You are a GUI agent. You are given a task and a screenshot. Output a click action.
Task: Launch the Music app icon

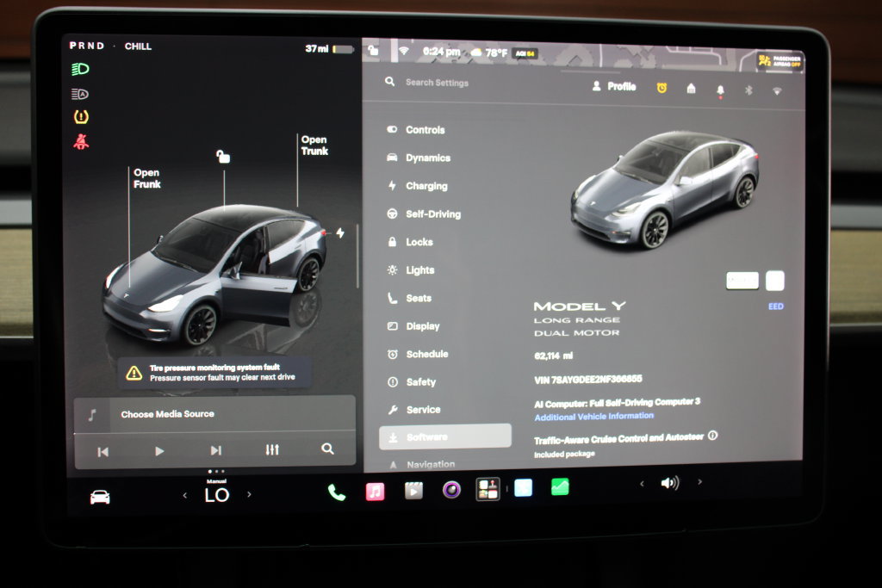(375, 491)
